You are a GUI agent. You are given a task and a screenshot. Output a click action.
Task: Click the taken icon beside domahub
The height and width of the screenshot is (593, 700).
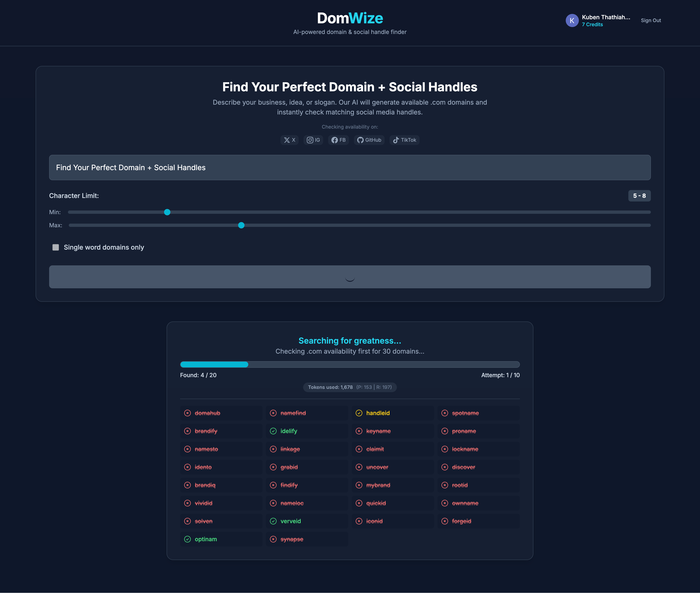[x=187, y=413]
